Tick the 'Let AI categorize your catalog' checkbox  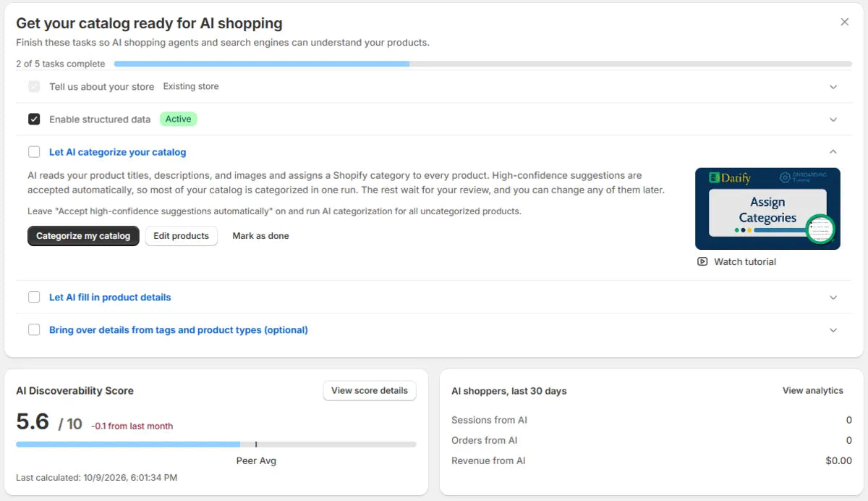pyautogui.click(x=34, y=152)
